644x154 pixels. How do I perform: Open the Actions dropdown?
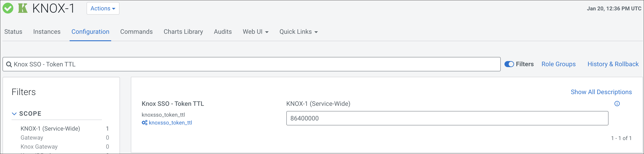(x=103, y=9)
